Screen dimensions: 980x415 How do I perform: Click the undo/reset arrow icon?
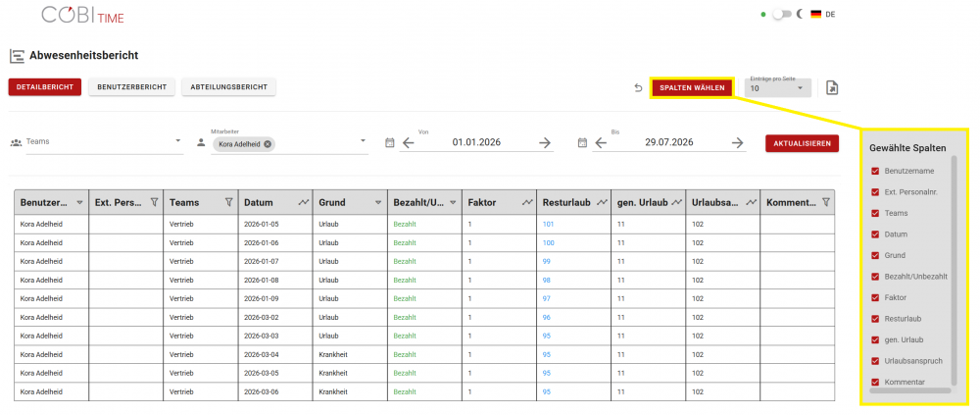pyautogui.click(x=638, y=88)
